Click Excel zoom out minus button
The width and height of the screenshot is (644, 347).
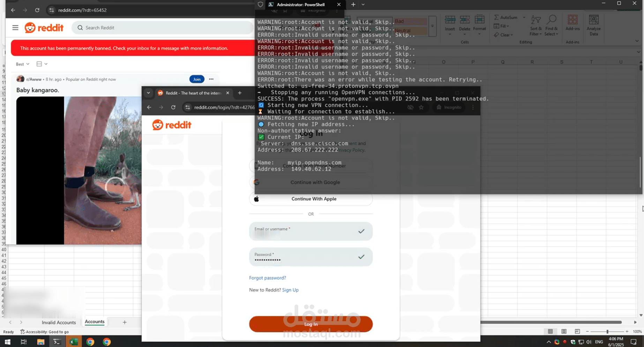coord(587,331)
